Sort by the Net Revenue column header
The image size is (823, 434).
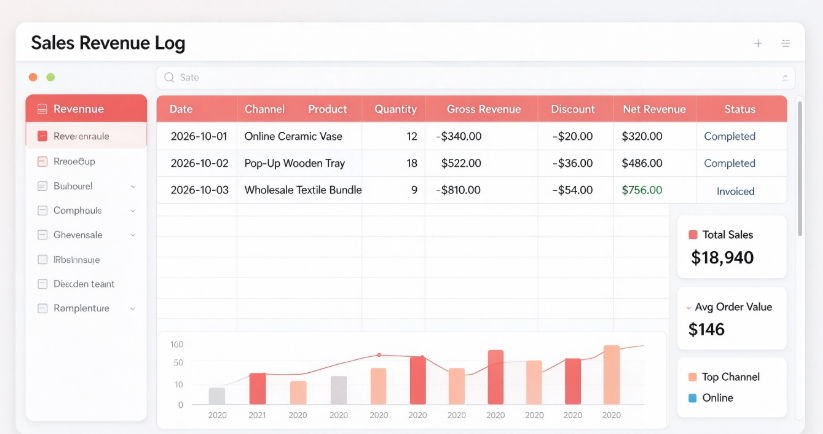(x=655, y=109)
